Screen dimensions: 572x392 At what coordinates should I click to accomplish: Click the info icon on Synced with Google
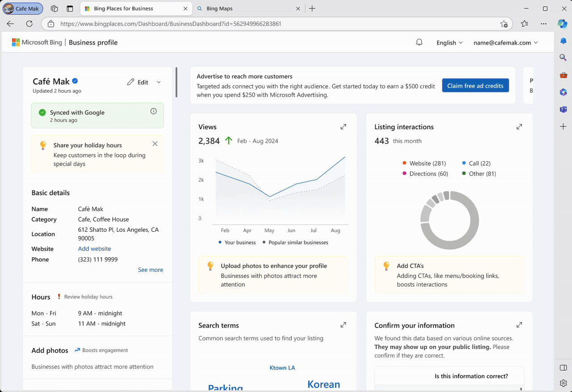153,111
